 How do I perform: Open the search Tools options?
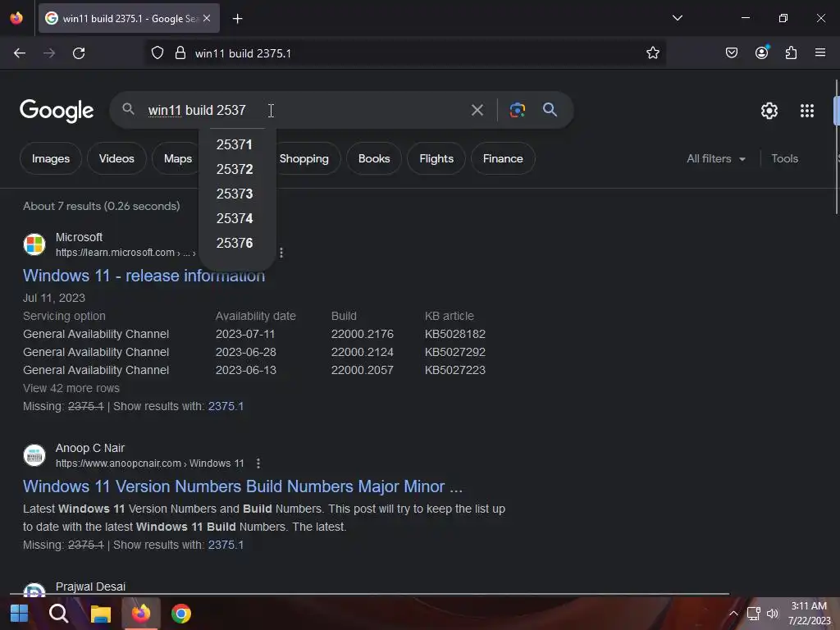pos(784,158)
